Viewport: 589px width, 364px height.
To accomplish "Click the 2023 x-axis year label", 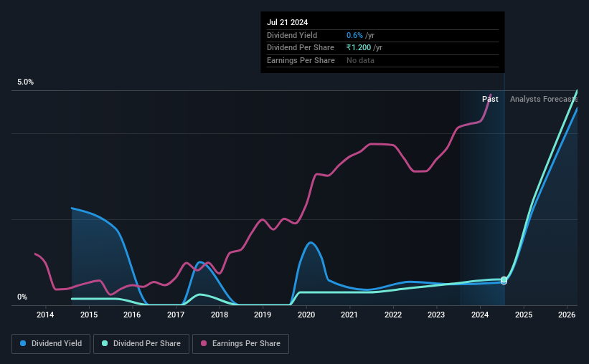I will (436, 315).
